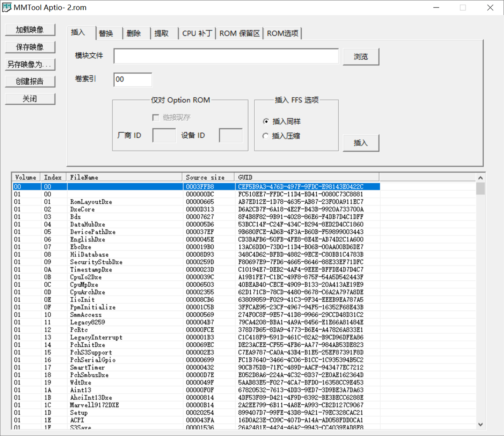The height and width of the screenshot is (436, 504).
Task: Select the CpuArchDxe row
Action: coord(196,292)
